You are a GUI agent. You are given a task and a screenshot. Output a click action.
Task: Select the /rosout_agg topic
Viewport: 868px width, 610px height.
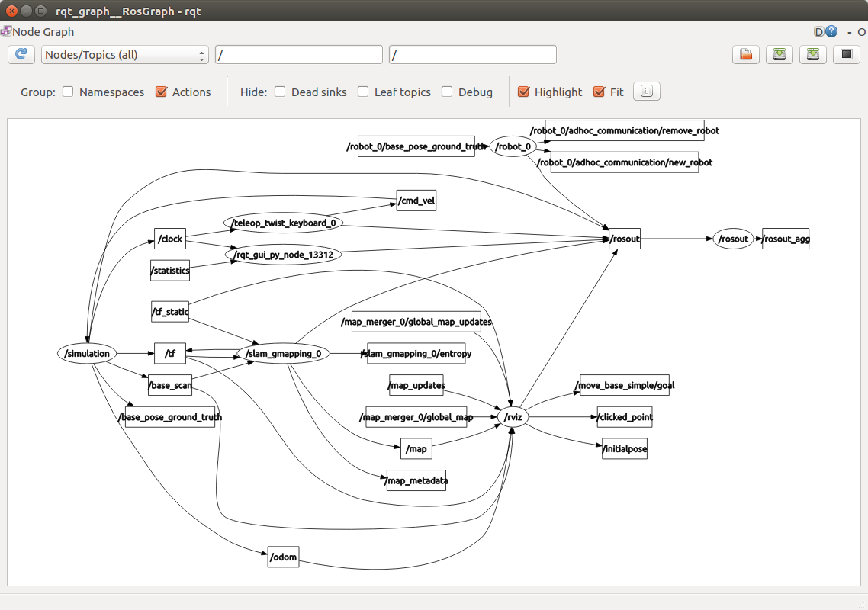(x=786, y=239)
